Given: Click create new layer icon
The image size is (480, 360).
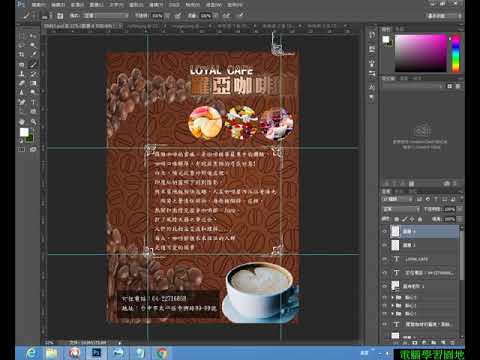Looking at the screenshot, I should click(x=443, y=342).
